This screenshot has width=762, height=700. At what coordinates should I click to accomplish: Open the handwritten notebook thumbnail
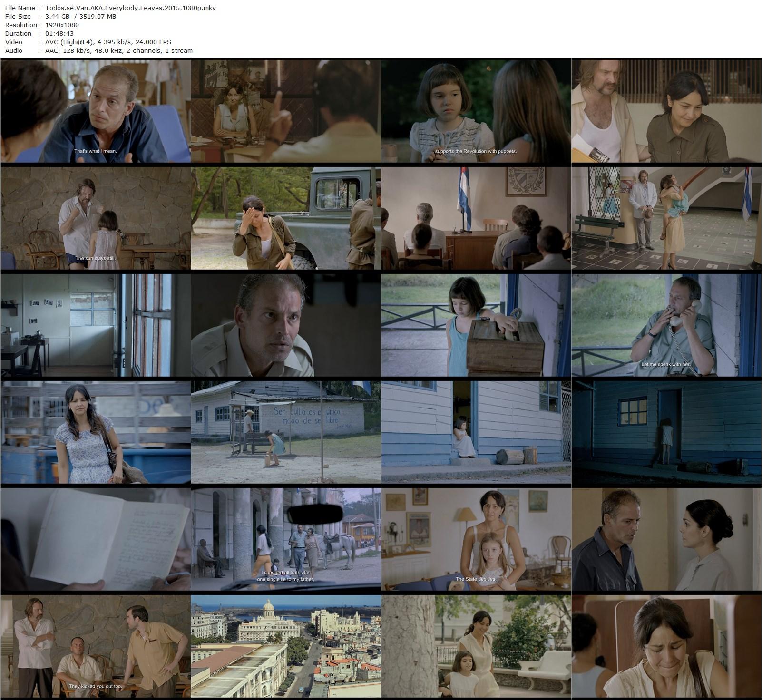[x=96, y=539]
